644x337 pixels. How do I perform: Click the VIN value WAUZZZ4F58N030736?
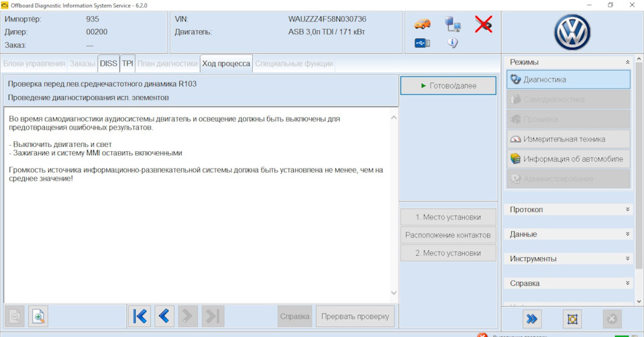click(x=327, y=19)
